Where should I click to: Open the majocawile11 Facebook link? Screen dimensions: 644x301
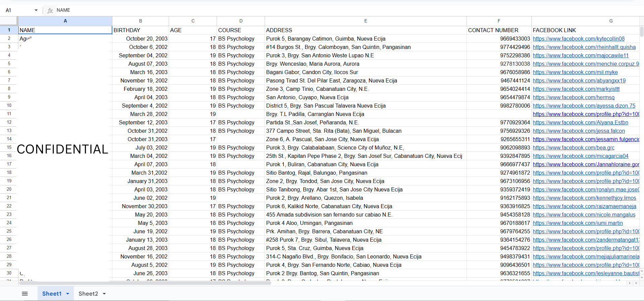pos(581,56)
